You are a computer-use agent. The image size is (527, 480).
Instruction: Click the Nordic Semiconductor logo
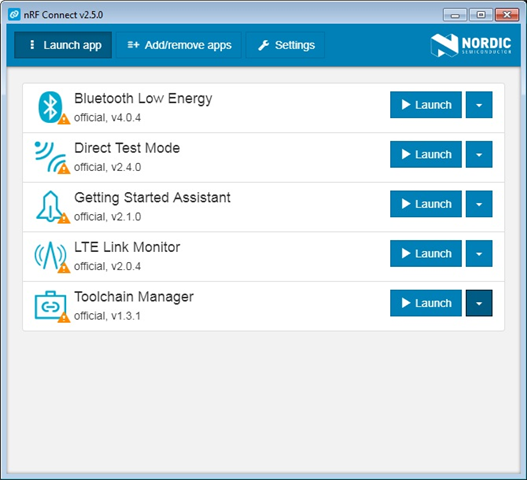[x=471, y=45]
